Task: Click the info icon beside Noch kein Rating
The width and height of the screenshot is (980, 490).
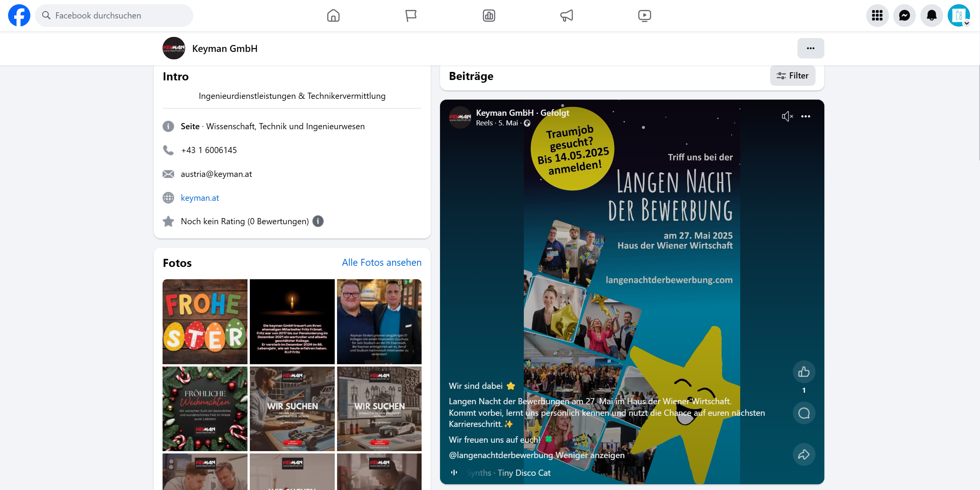Action: click(318, 221)
